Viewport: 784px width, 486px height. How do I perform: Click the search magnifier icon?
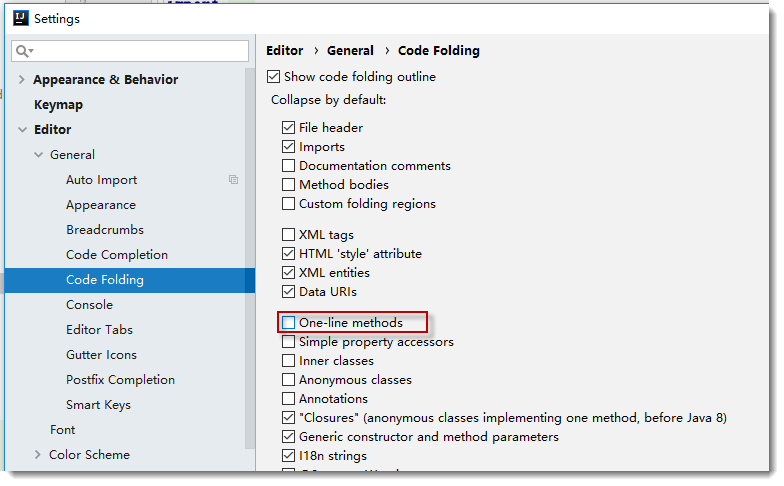[24, 51]
